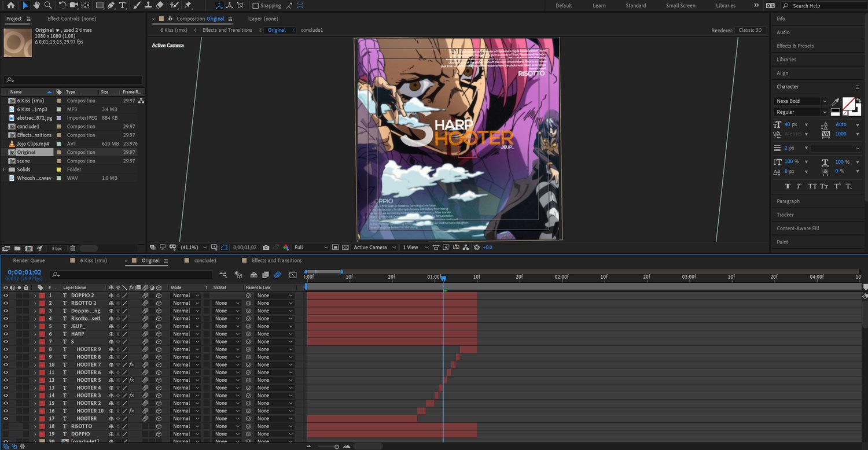Viewport: 868px width, 450px height.
Task: Toggle Frame Blending for the composition in timeline
Action: 266,275
